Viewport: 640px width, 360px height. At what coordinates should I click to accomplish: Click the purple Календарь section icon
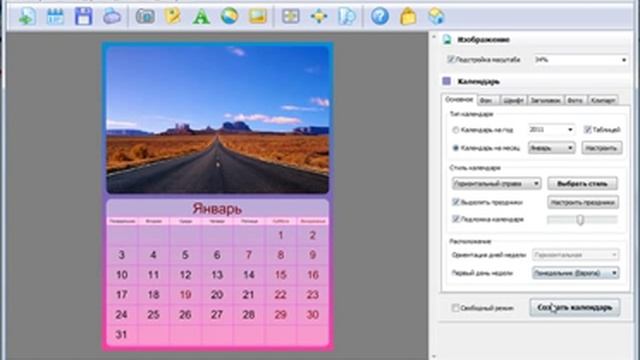click(447, 81)
